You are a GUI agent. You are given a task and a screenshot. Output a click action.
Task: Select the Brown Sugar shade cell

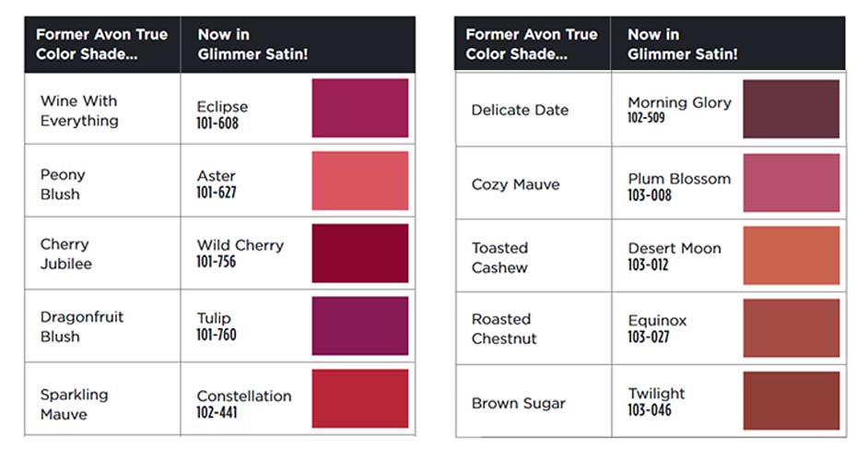tap(534, 401)
